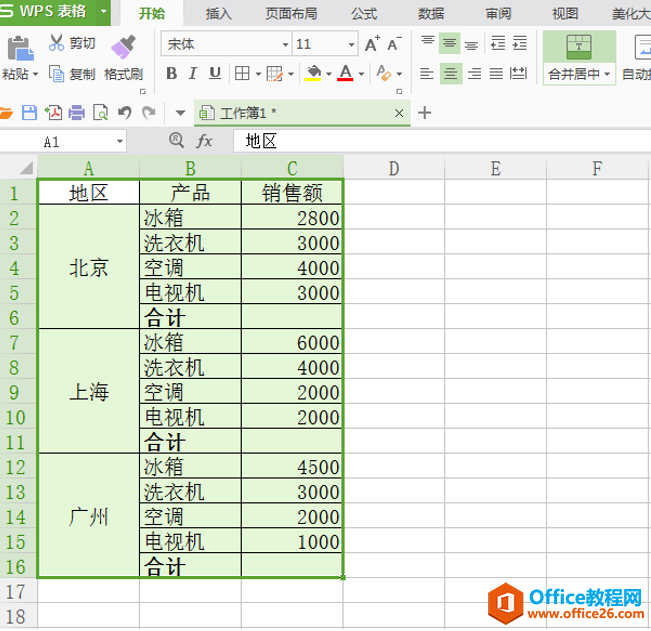This screenshot has width=651, height=631.
Task: Apply yellow fill color bucket
Action: click(313, 73)
